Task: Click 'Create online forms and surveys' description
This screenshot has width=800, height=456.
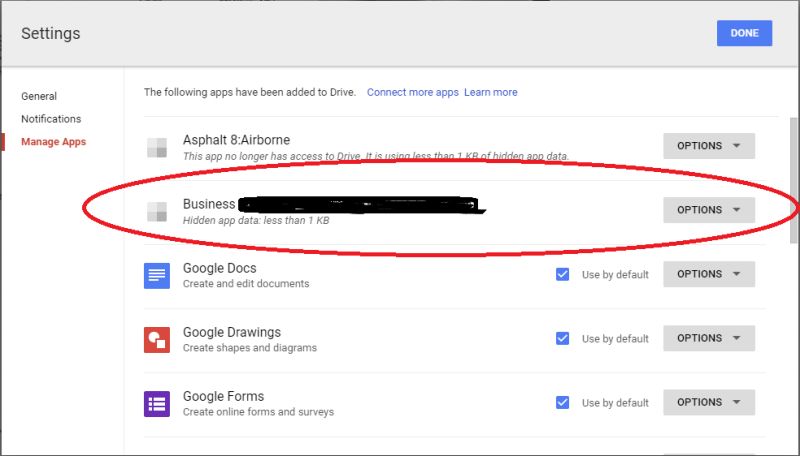Action: pos(258,412)
